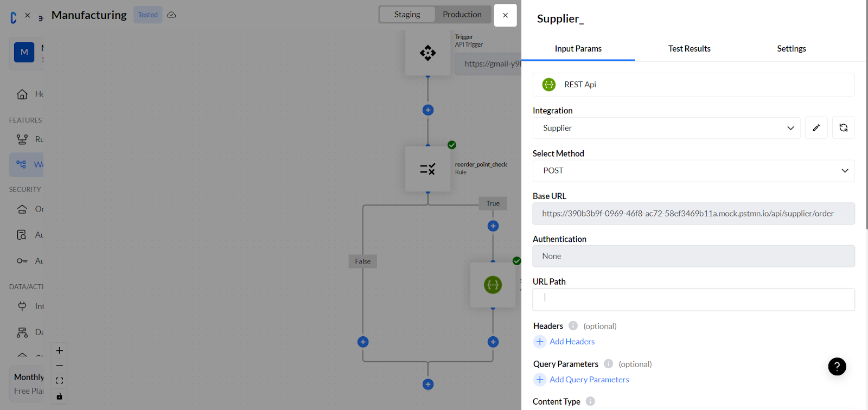This screenshot has height=410, width=868.
Task: Click Add Headers link
Action: pyautogui.click(x=572, y=342)
